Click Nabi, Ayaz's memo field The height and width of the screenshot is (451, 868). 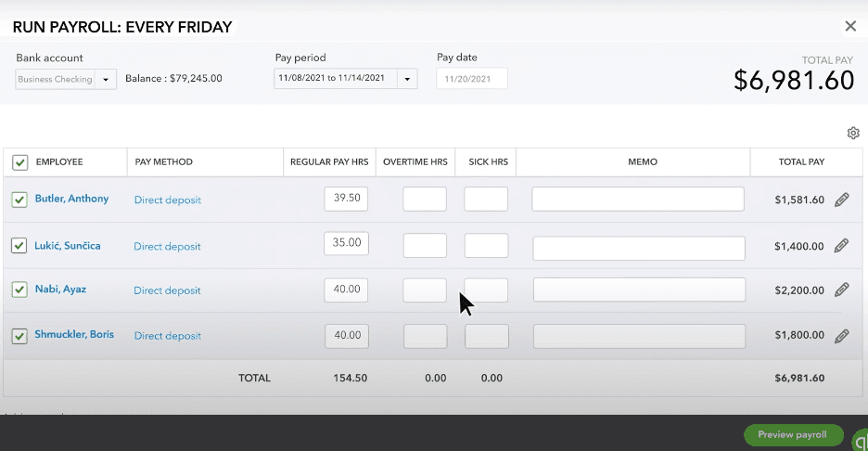639,290
